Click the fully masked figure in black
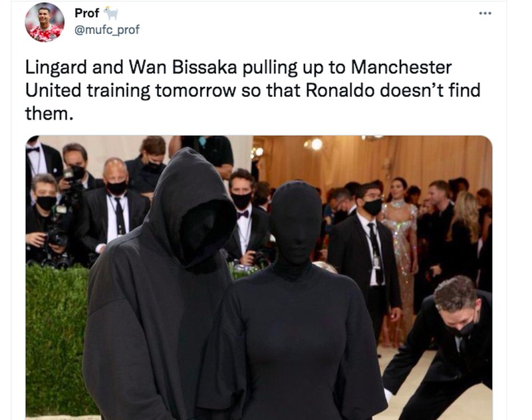This screenshot has width=532, height=420. click(292, 305)
